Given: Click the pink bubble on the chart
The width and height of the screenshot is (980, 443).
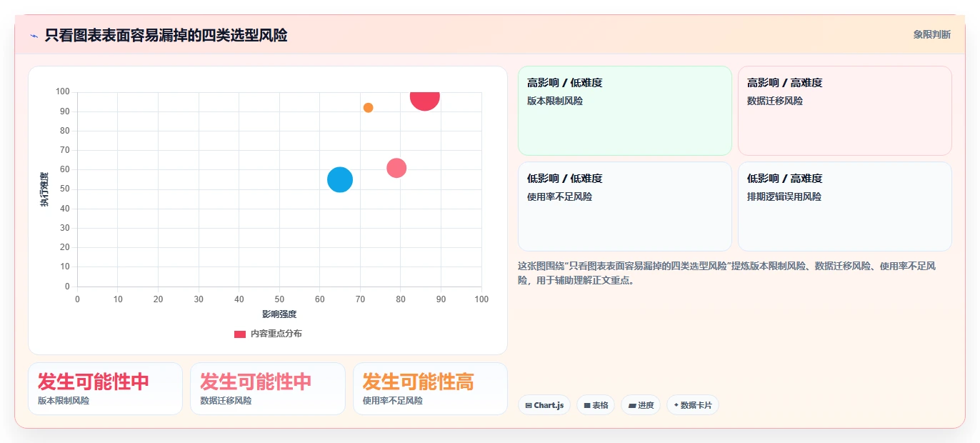Looking at the screenshot, I should coord(396,168).
